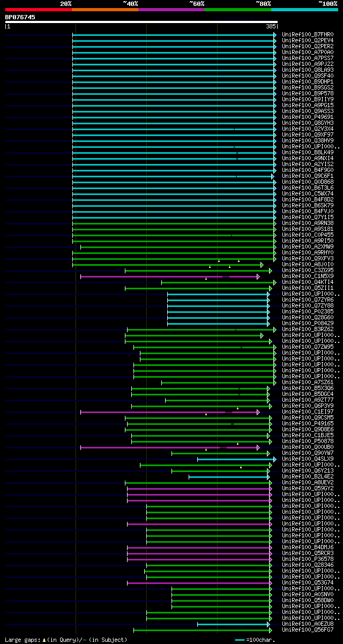Click the UniRef100_Q7ZW95 label
This screenshot has height=644, width=343.
click(308, 347)
